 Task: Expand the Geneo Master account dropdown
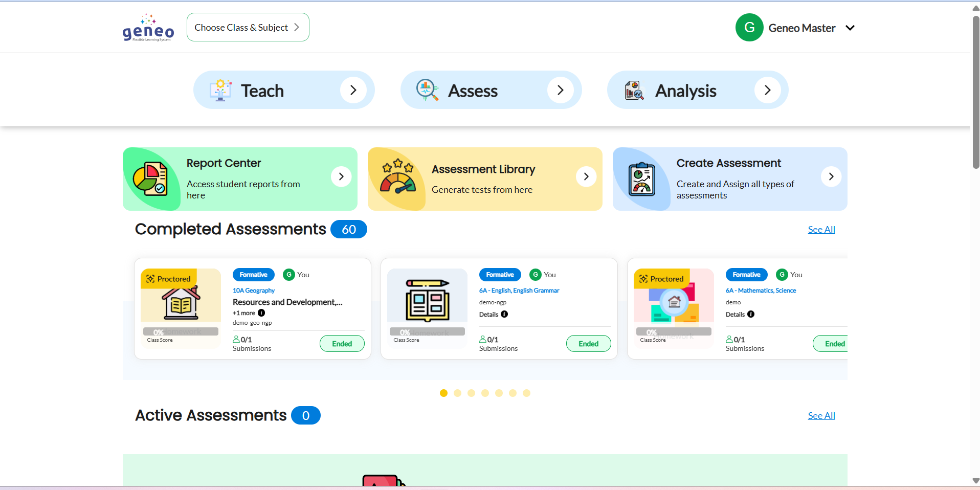coord(850,28)
